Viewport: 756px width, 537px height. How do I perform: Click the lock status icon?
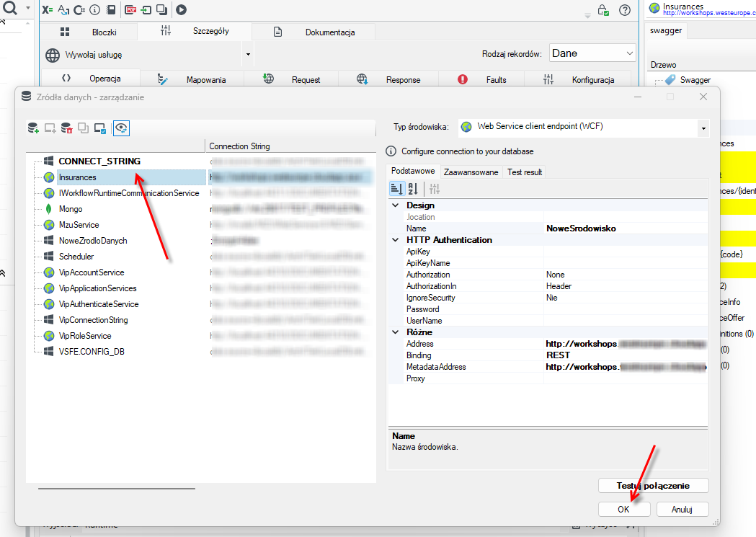(602, 9)
